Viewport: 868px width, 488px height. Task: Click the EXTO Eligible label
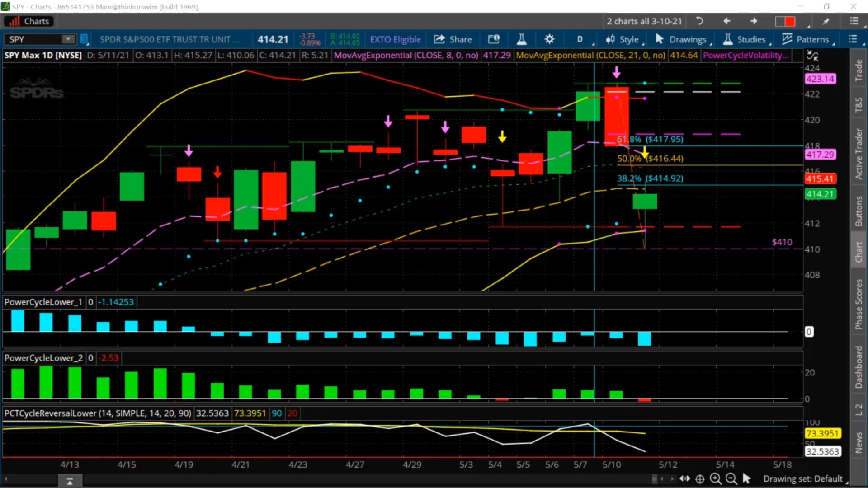[395, 39]
